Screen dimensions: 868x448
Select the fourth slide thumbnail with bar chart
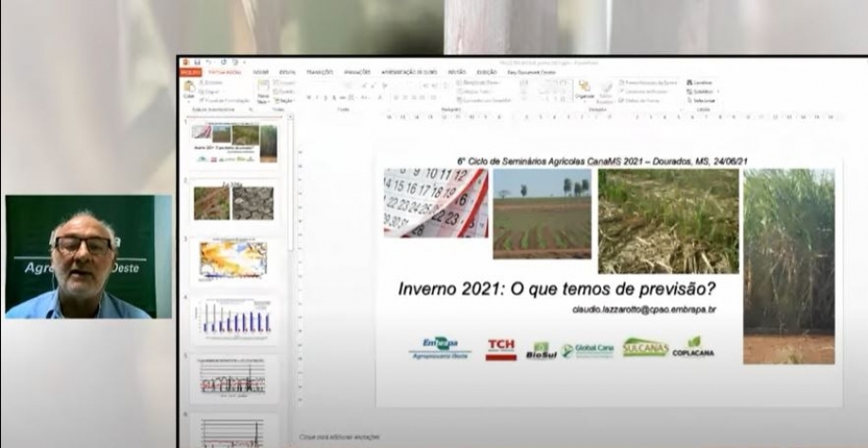(233, 319)
